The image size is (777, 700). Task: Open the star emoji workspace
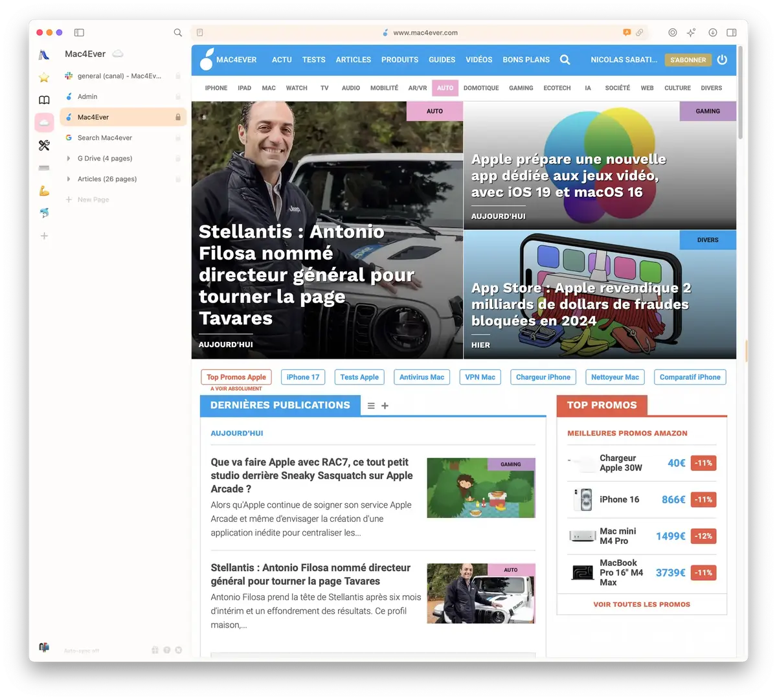pos(44,78)
